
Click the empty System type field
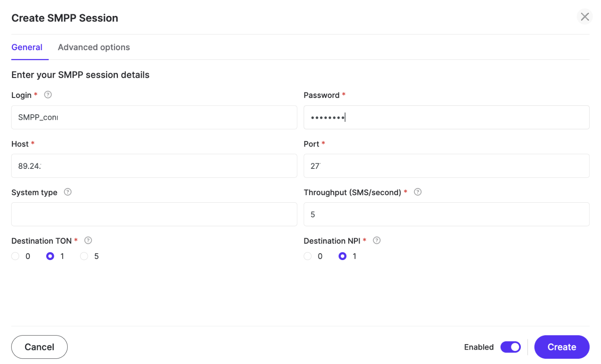[154, 214]
